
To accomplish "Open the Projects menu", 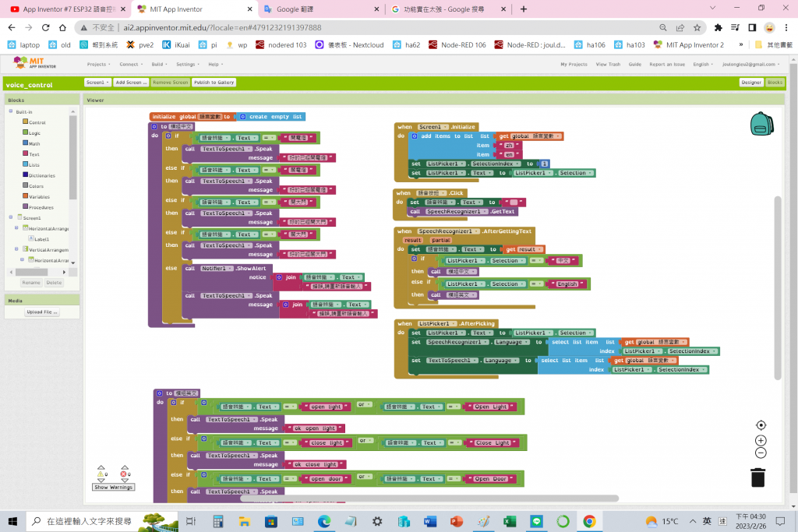I will pos(98,64).
